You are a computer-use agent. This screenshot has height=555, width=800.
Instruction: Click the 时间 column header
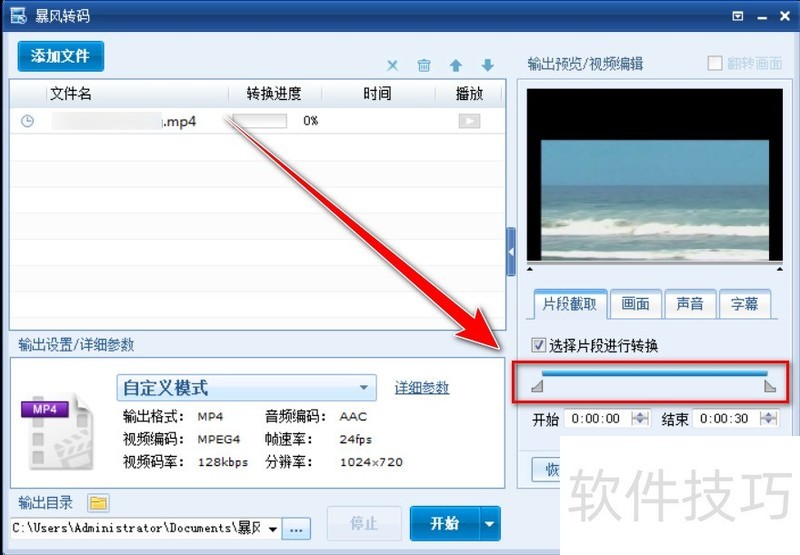pyautogui.click(x=377, y=93)
